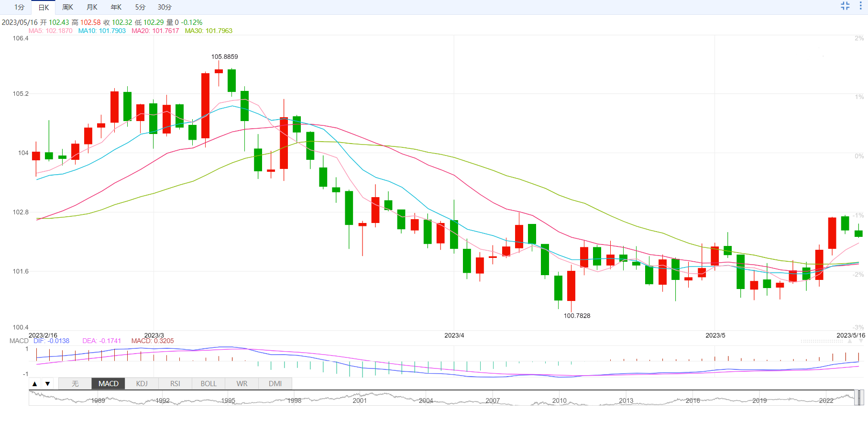
Task: Click the MACD: 0.3205 value label
Action: pos(153,341)
